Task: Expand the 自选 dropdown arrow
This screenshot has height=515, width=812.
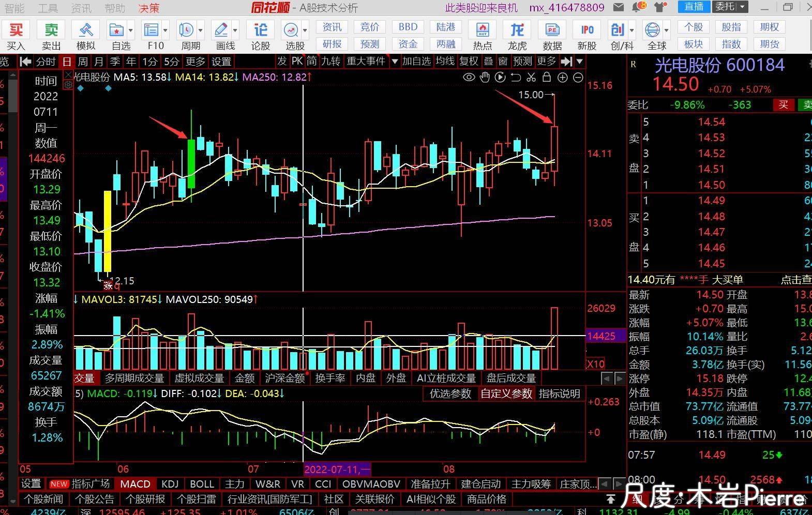Action: point(131,31)
